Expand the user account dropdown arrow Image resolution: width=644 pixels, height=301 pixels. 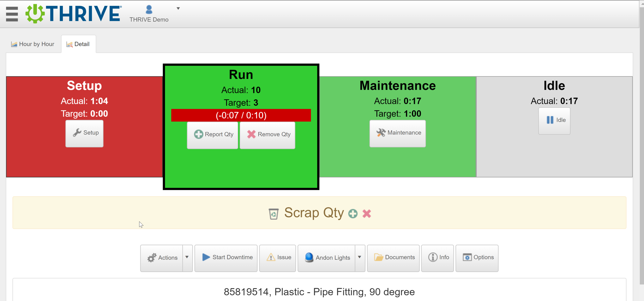coord(178,9)
